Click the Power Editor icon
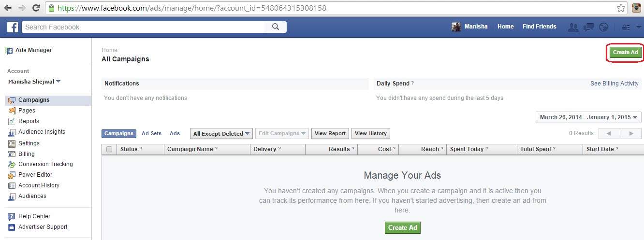The image size is (644, 240). pyautogui.click(x=12, y=175)
